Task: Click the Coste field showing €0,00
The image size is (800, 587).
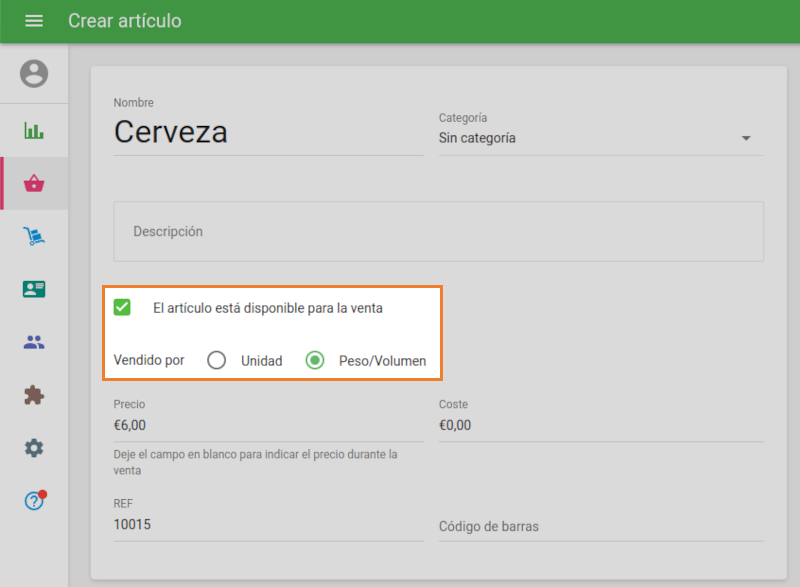Action: (x=600, y=425)
